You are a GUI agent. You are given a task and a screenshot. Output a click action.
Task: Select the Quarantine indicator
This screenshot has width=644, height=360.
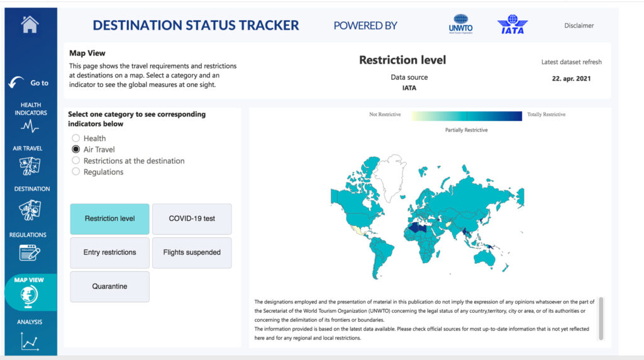point(109,286)
